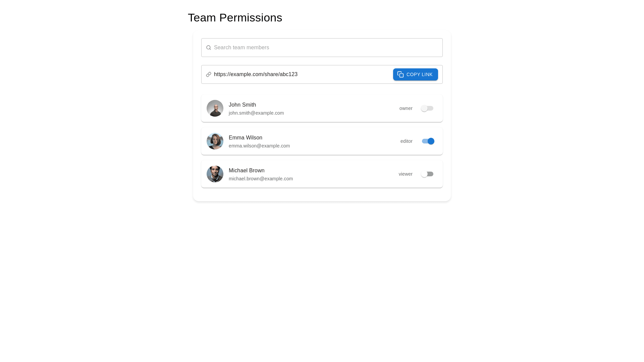Disable Emma Wilson's editor toggle
This screenshot has height=362, width=644.
click(428, 141)
